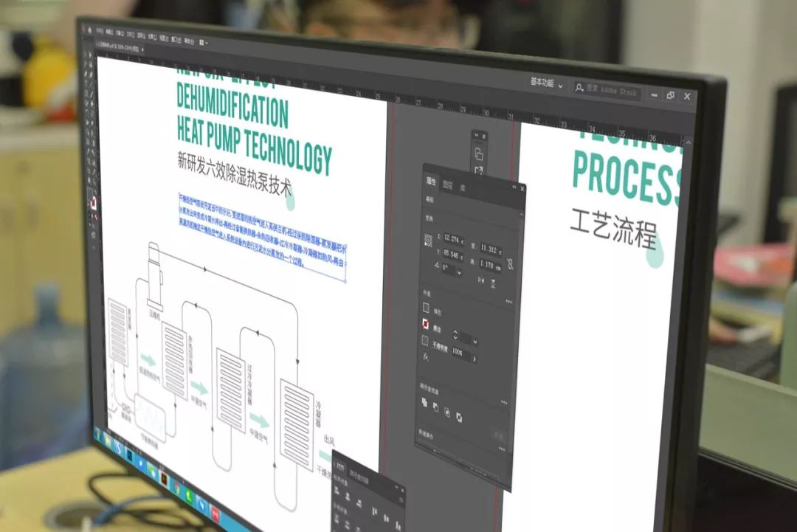Click the green phone icon in the taskbar

click(189, 497)
